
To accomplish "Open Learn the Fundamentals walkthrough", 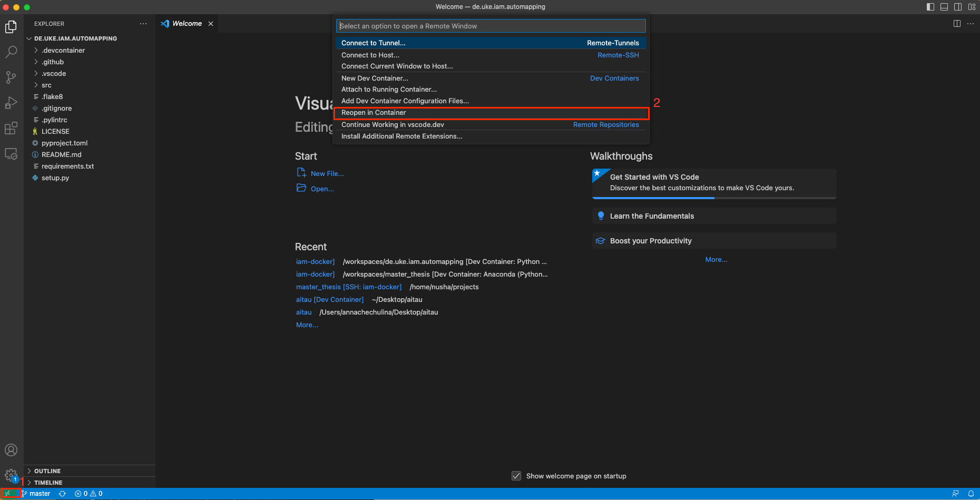I will (x=714, y=216).
